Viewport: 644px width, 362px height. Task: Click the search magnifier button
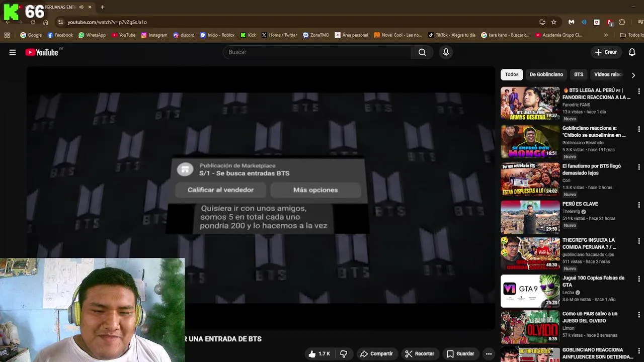(422, 52)
